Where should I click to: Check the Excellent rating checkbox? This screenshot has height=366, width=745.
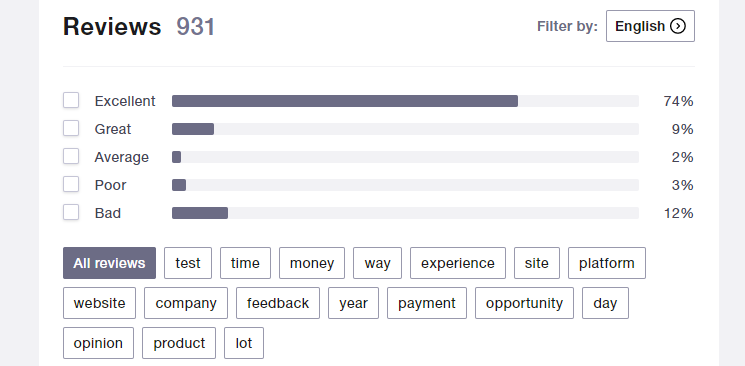coord(71,100)
